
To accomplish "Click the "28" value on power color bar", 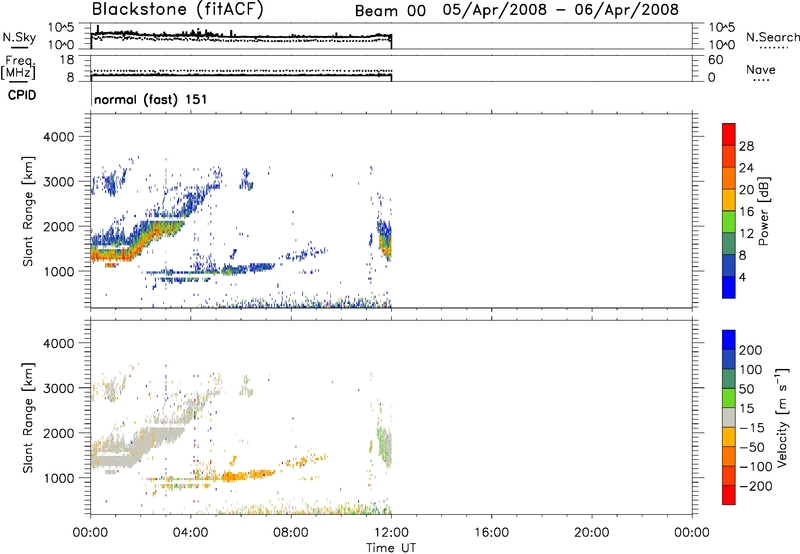I will coord(746,146).
